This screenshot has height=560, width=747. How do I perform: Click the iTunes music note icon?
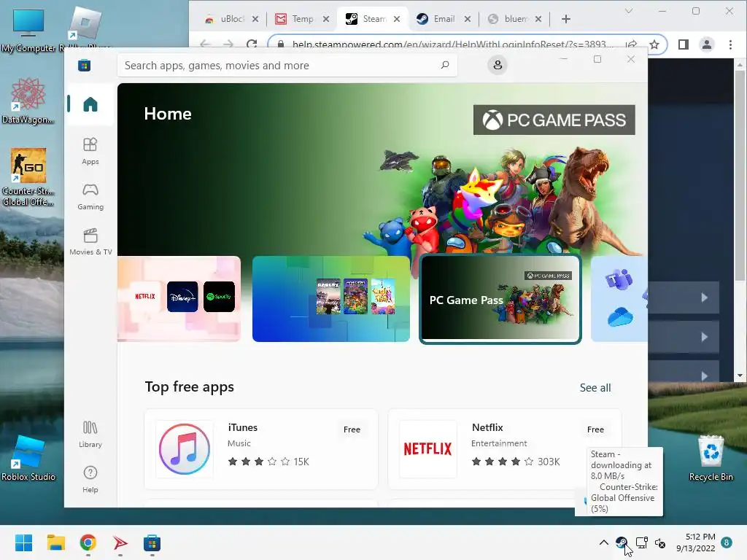pyautogui.click(x=185, y=449)
